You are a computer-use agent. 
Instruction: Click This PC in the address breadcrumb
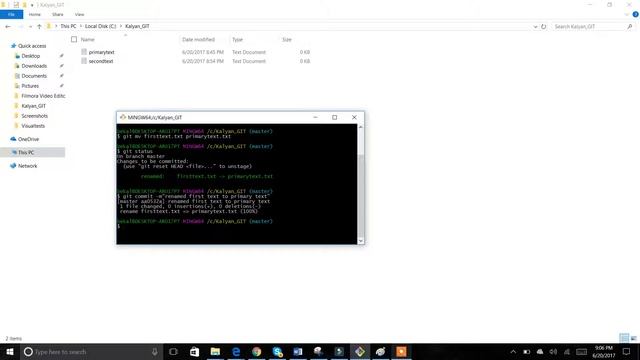click(x=68, y=26)
